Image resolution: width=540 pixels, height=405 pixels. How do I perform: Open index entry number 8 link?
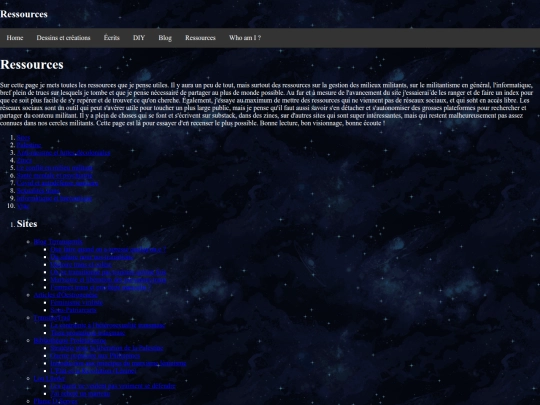click(38, 190)
